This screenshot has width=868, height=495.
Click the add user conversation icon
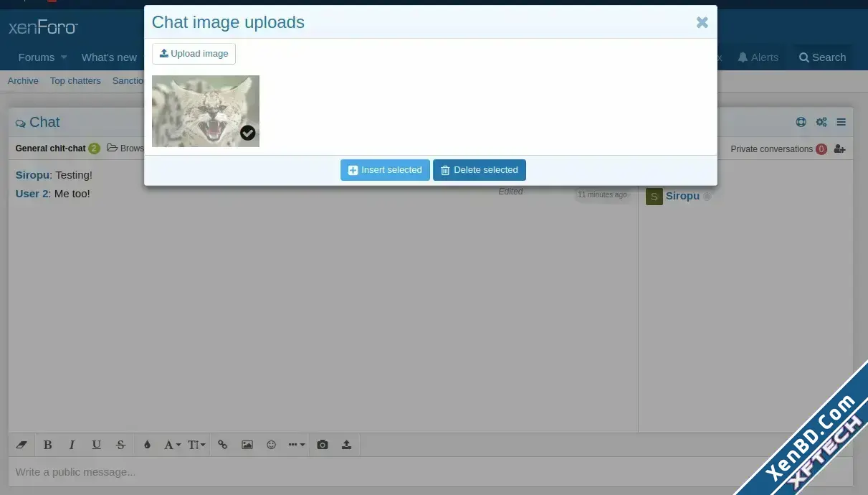(x=840, y=149)
